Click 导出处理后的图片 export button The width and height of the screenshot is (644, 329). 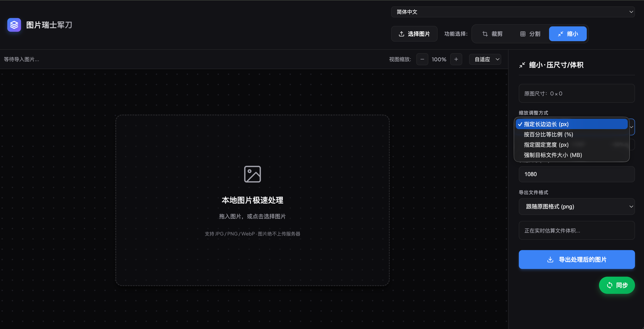577,260
